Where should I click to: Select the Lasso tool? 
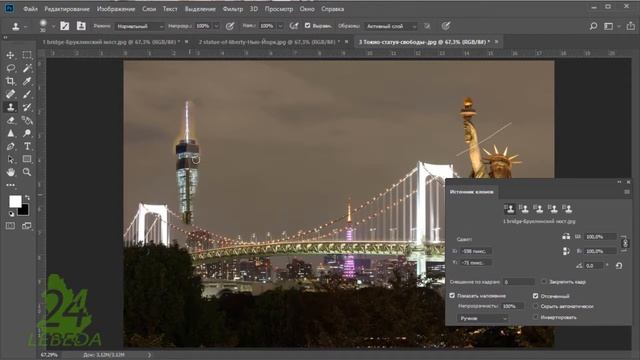(11, 68)
